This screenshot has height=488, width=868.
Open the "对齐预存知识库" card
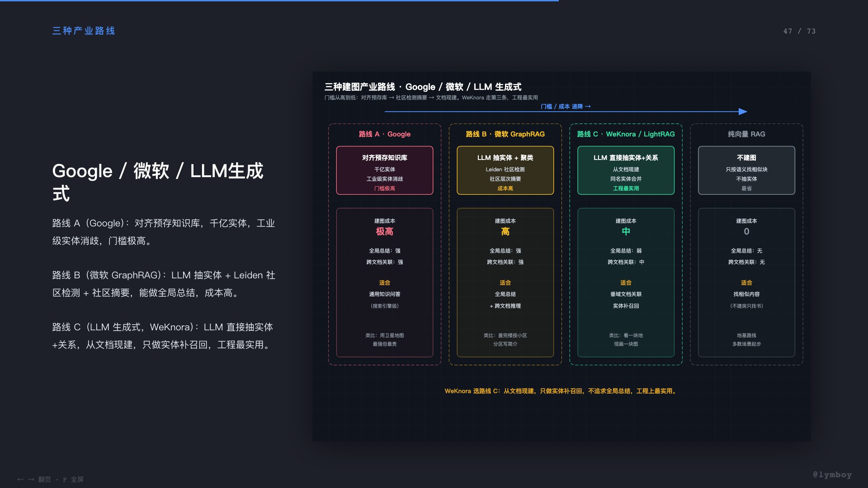[385, 170]
